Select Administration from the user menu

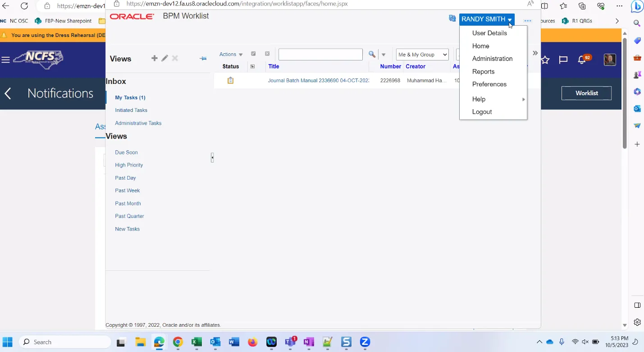pos(492,59)
